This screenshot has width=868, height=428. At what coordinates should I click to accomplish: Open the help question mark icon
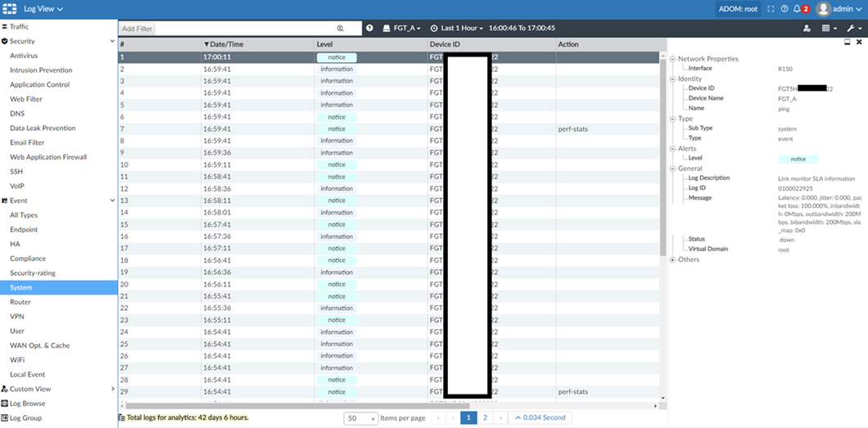click(784, 9)
